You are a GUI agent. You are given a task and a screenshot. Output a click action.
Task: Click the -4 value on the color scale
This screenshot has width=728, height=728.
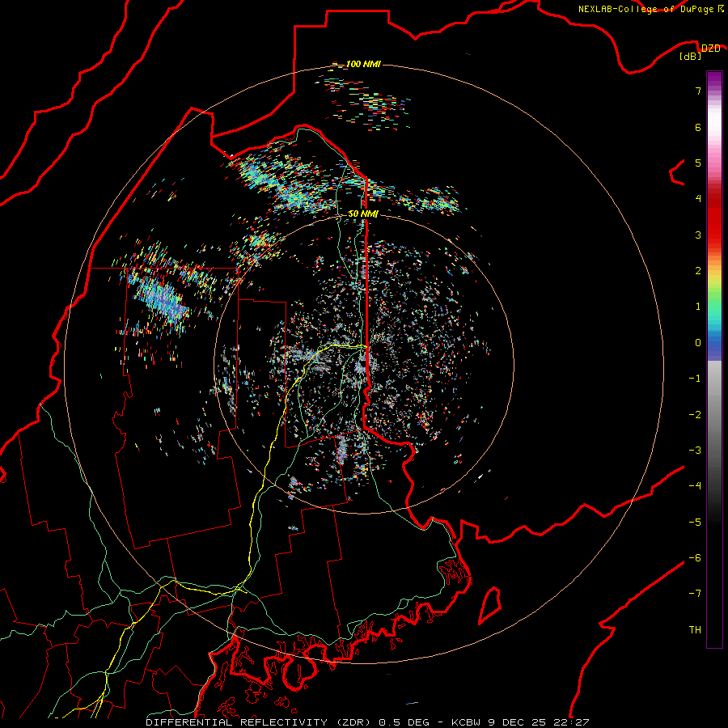pyautogui.click(x=695, y=486)
